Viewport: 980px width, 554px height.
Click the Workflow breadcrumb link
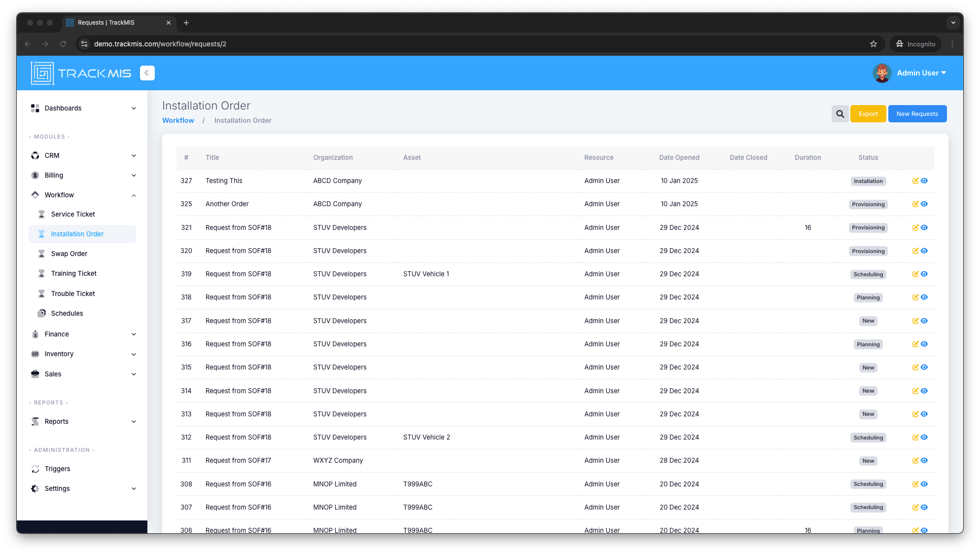pyautogui.click(x=178, y=120)
